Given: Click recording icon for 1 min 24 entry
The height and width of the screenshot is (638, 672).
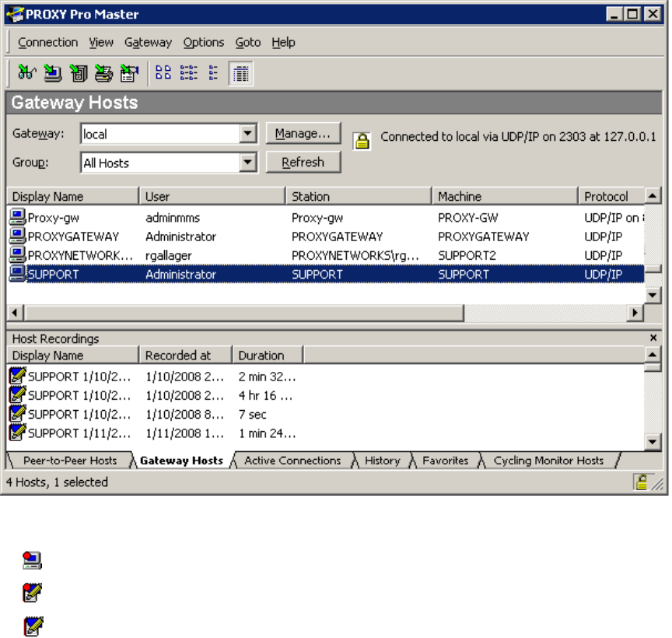Looking at the screenshot, I should (18, 432).
